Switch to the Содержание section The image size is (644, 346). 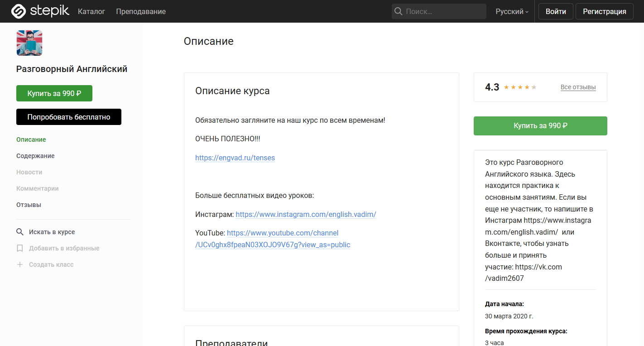coord(35,155)
